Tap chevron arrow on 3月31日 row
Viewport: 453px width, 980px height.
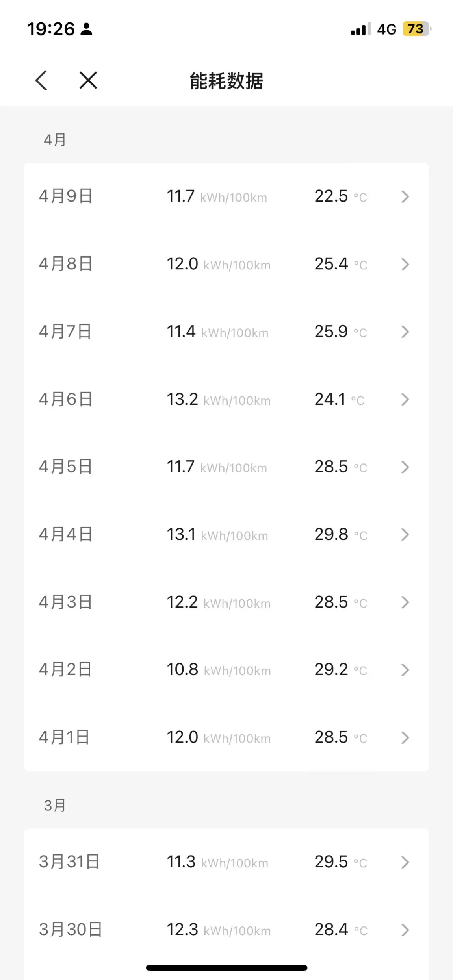click(405, 862)
